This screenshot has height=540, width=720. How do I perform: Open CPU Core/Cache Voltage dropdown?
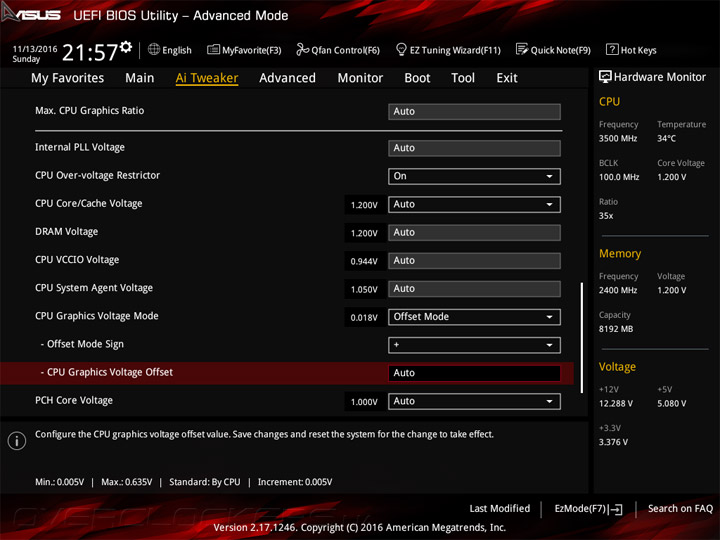[474, 204]
